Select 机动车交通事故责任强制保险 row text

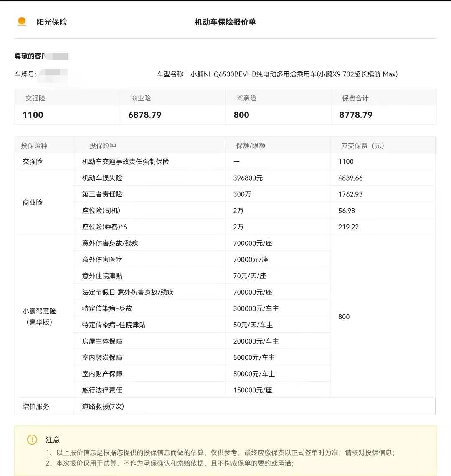pos(126,161)
